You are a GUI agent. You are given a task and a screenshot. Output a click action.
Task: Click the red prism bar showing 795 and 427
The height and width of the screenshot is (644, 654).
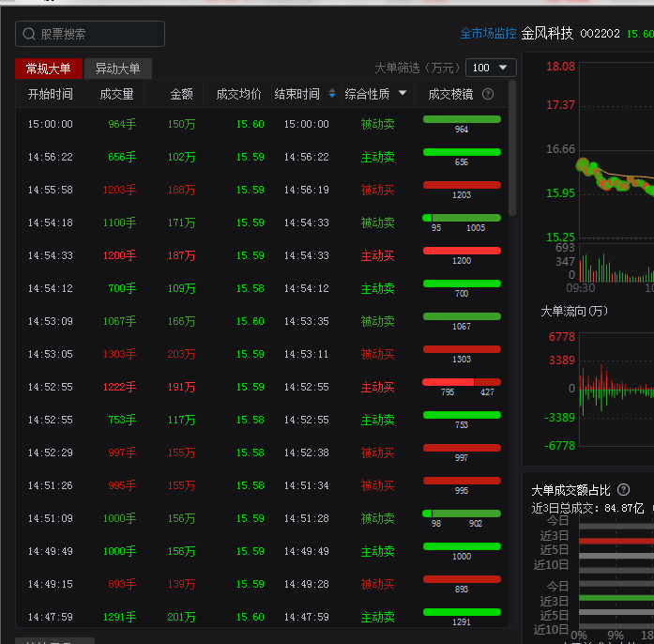pyautogui.click(x=462, y=382)
